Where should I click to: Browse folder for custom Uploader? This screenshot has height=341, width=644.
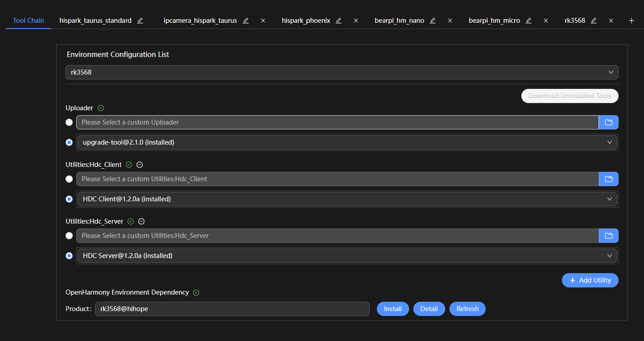(x=608, y=122)
